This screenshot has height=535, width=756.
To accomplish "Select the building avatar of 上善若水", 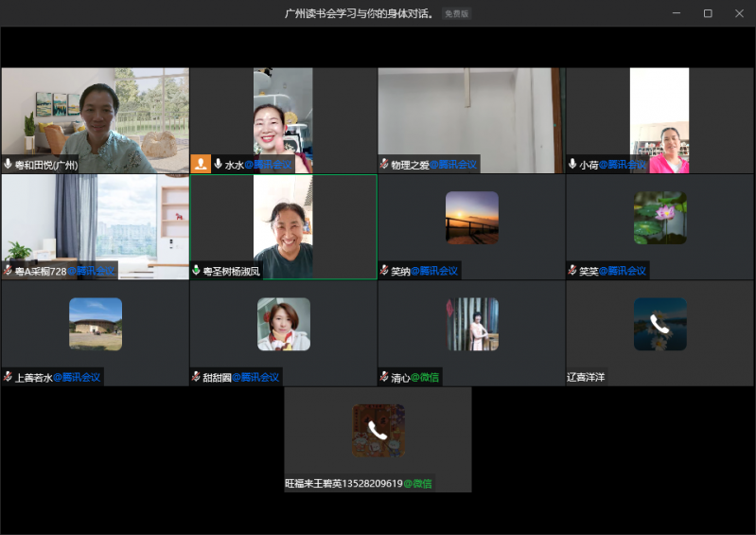I will coord(95,324).
